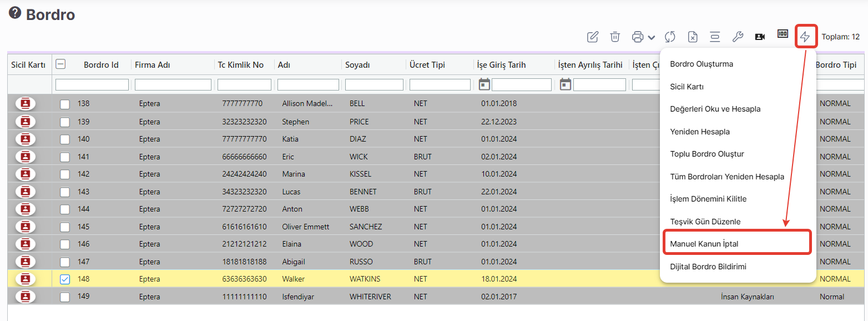The image size is (868, 321).
Task: Uncheck the checkbox for Bordro 148
Action: tap(65, 279)
